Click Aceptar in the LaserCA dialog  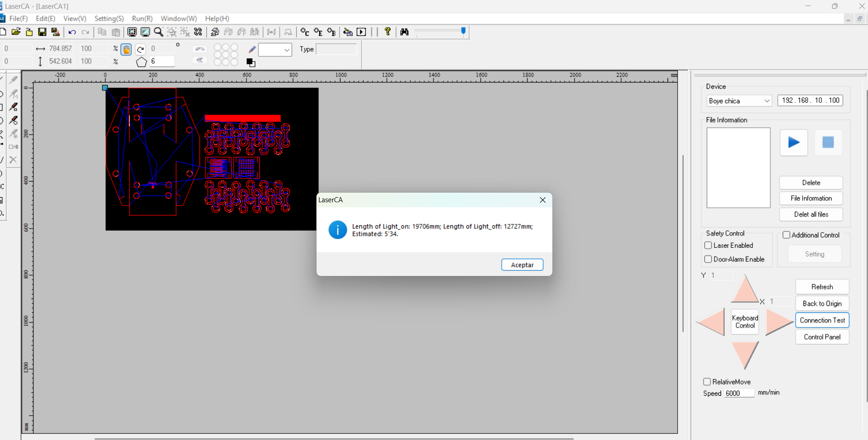point(522,265)
